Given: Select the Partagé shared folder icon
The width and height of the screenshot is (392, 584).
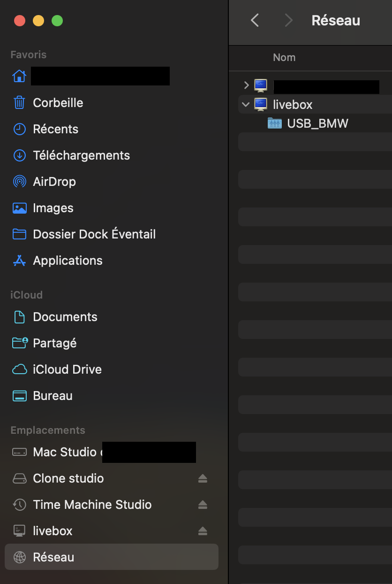Looking at the screenshot, I should [19, 343].
